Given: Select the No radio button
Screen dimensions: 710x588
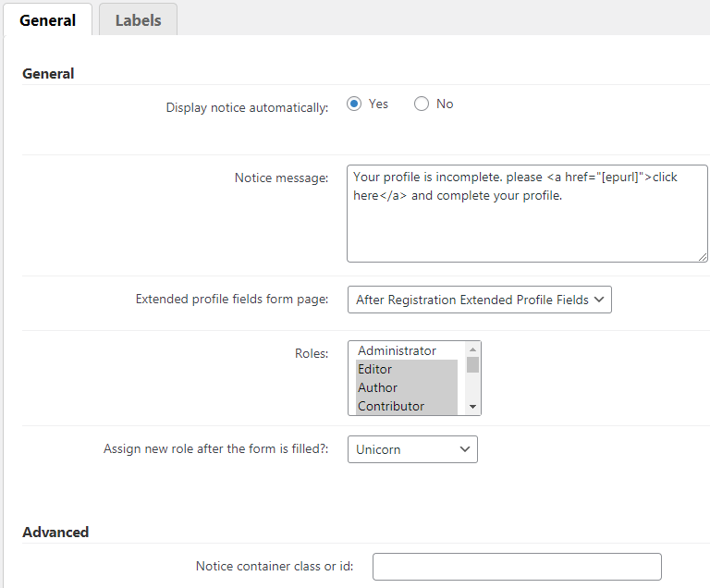Looking at the screenshot, I should tap(422, 104).
